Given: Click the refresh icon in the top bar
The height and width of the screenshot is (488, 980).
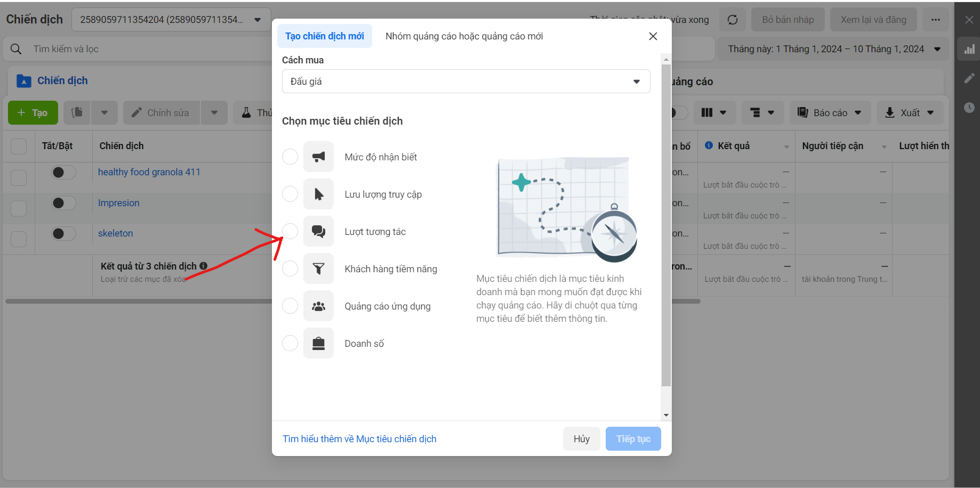Looking at the screenshot, I should point(733,20).
